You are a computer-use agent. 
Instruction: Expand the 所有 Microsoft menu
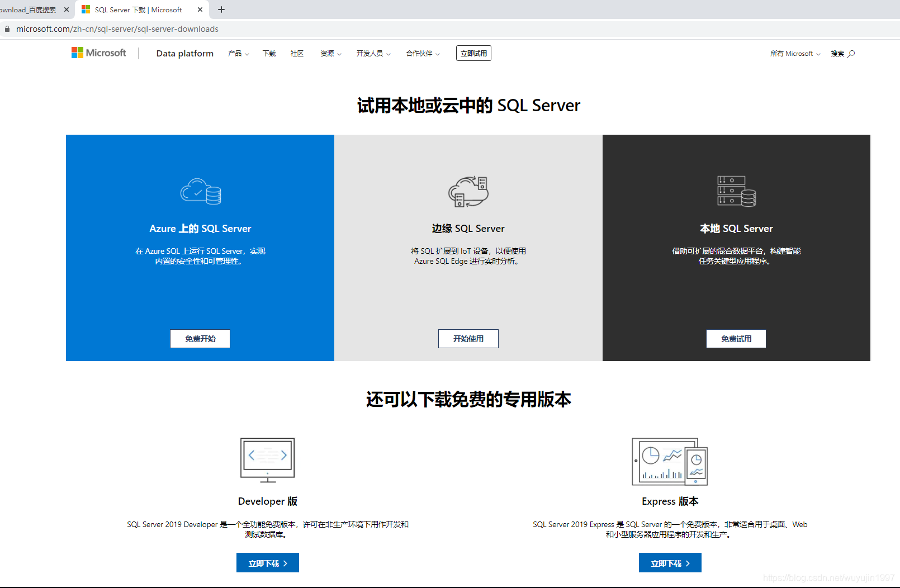click(795, 54)
